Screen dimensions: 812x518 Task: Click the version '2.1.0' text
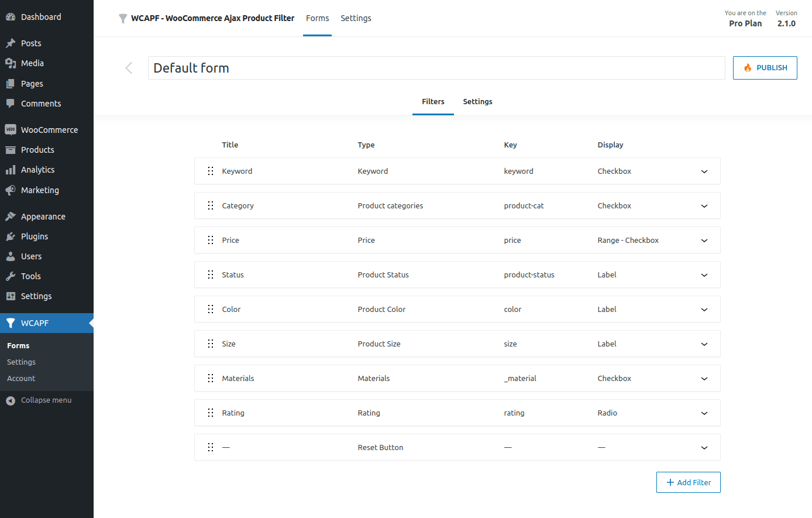pos(786,23)
